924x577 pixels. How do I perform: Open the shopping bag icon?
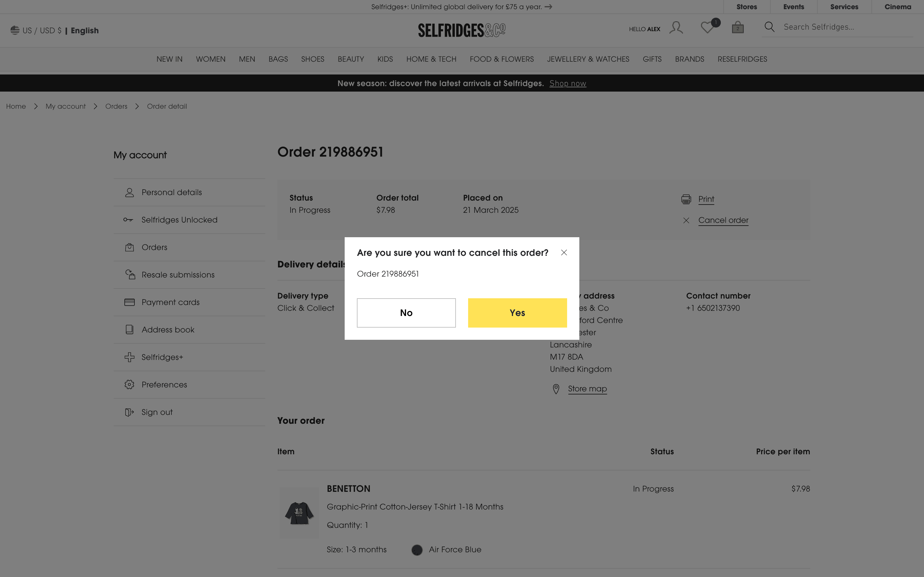(737, 27)
